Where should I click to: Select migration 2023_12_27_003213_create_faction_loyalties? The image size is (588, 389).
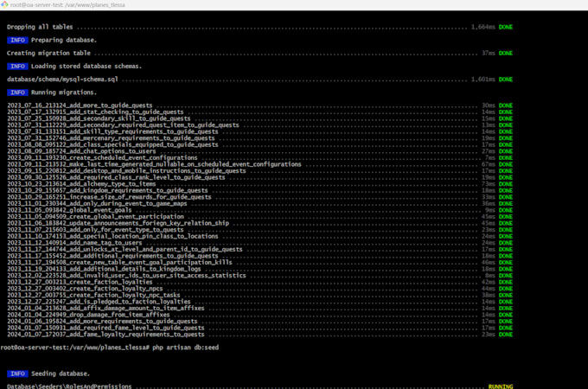pyautogui.click(x=80, y=283)
